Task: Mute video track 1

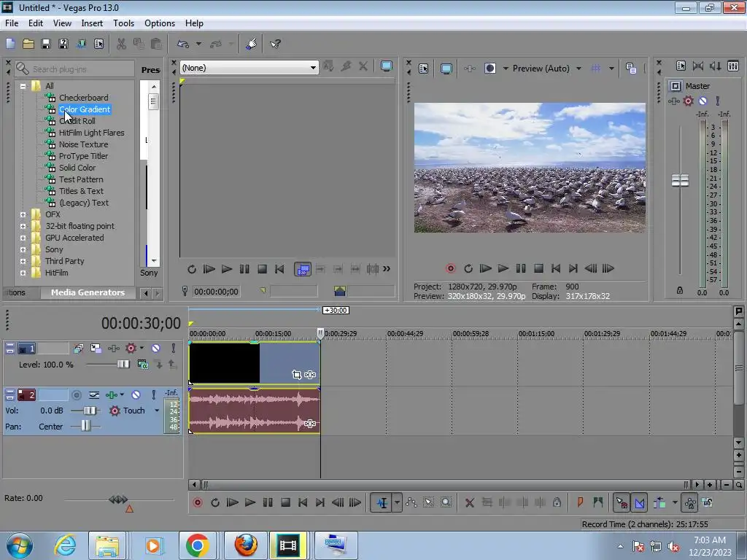Action: (155, 349)
